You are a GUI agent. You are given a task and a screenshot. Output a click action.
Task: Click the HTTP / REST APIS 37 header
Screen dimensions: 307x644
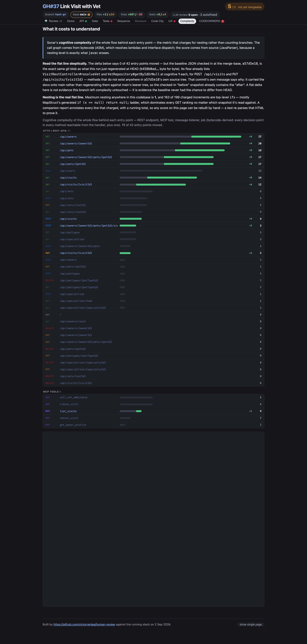(57, 131)
